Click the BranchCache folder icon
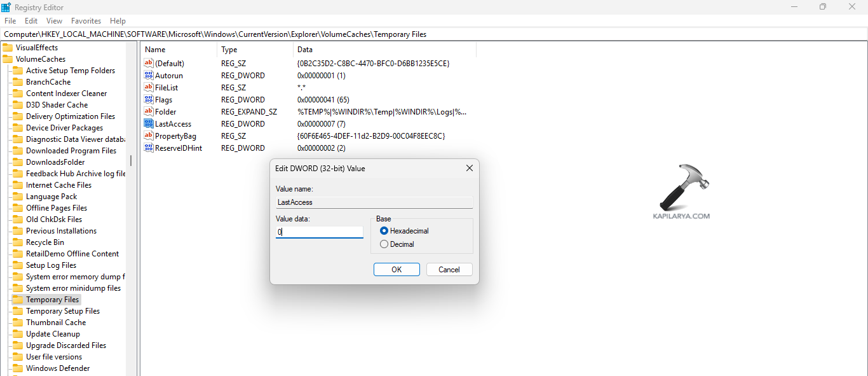 pos(18,82)
